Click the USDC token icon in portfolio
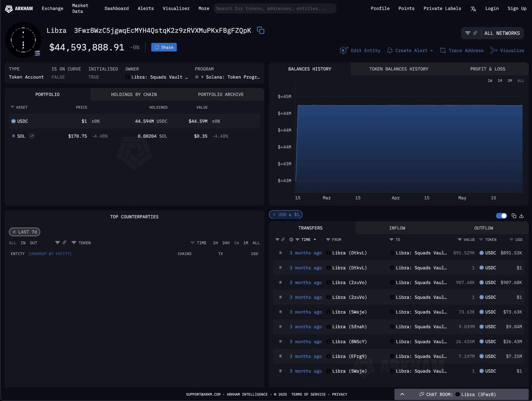The width and height of the screenshot is (532, 401). coord(14,121)
